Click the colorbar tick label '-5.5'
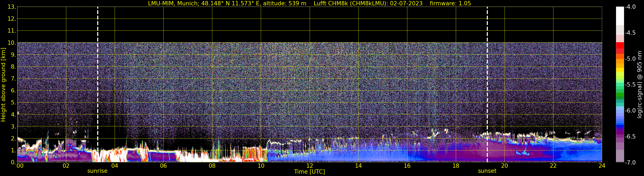Image resolution: width=644 pixels, height=176 pixels. click(630, 85)
